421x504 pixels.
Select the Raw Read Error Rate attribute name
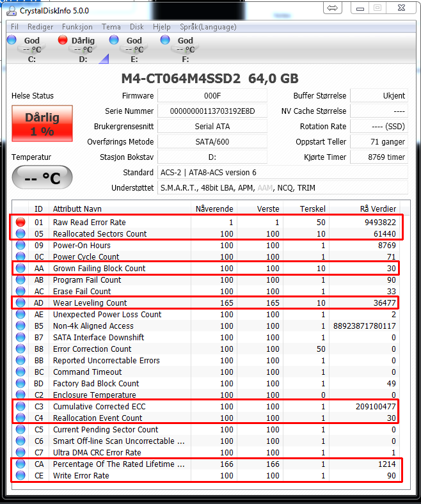coord(90,223)
